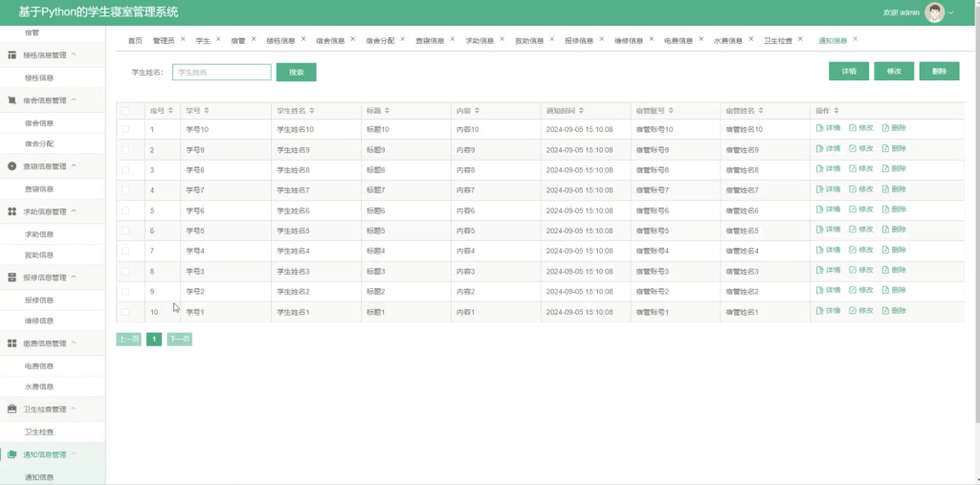The width and height of the screenshot is (980, 485).
Task: Open 救助信息 in the sidebar
Action: click(38, 255)
